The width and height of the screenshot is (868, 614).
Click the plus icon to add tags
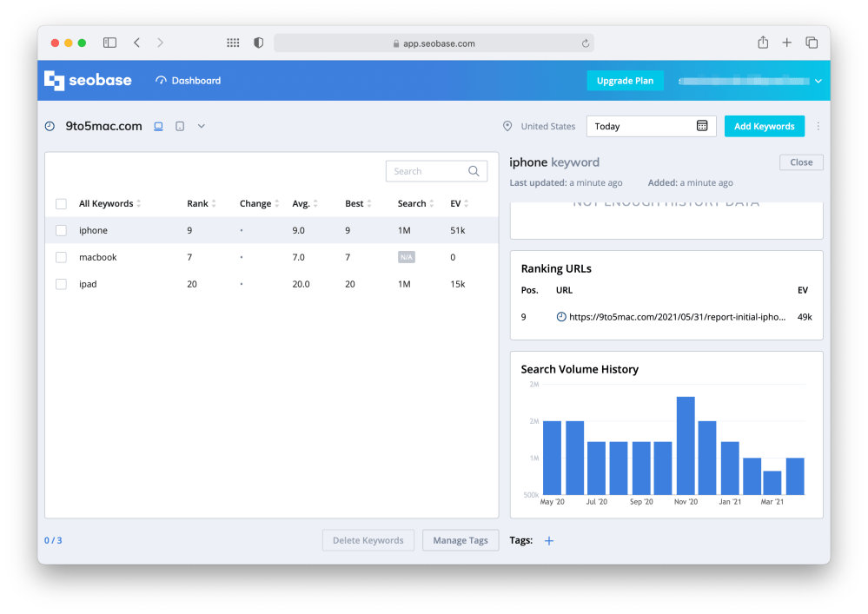549,541
